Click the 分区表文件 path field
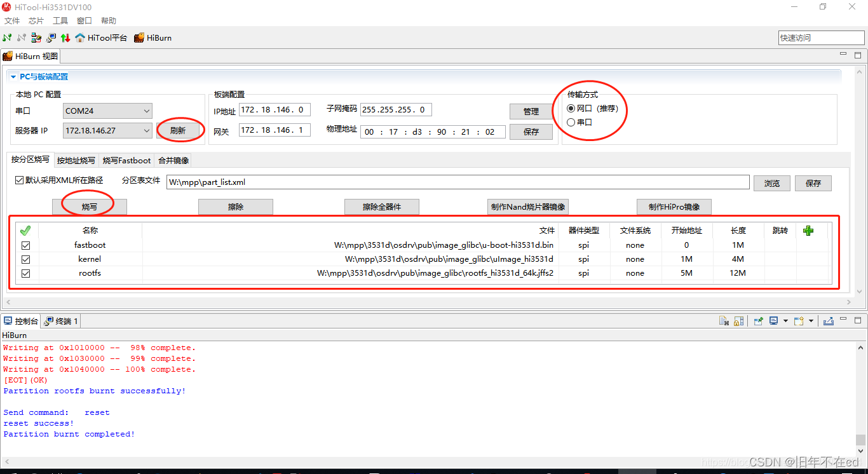868x474 pixels. 458,182
